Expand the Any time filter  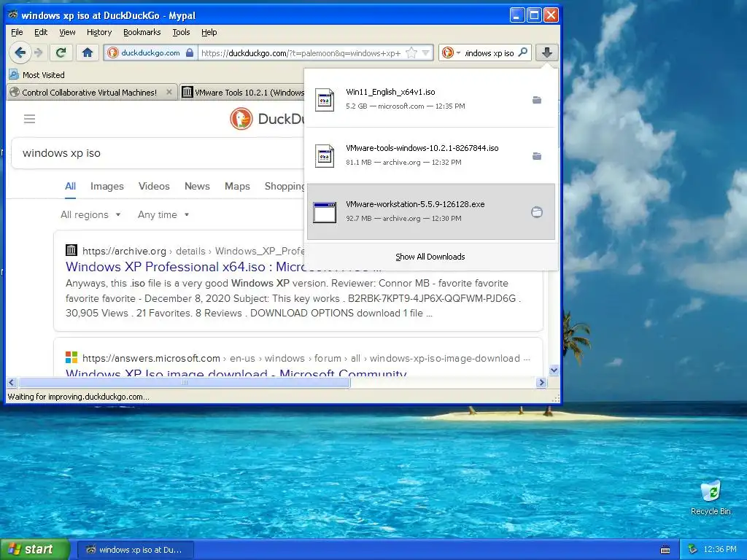(163, 215)
